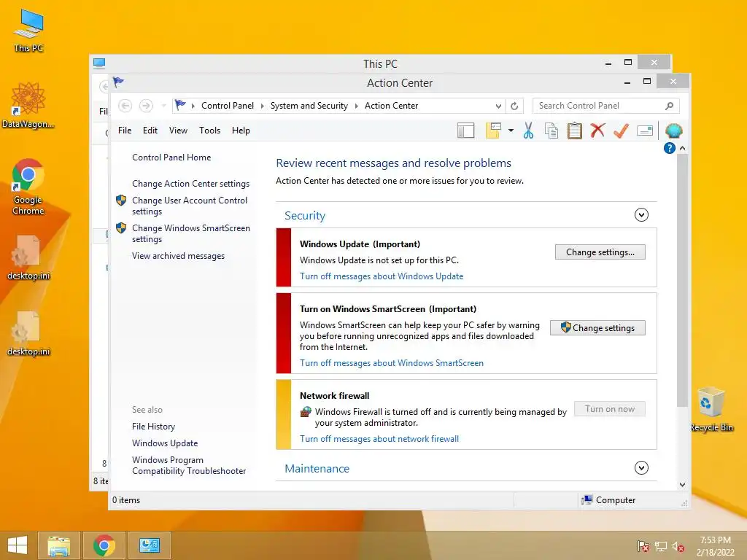Click the Control Panel taskbar button

coord(150,545)
